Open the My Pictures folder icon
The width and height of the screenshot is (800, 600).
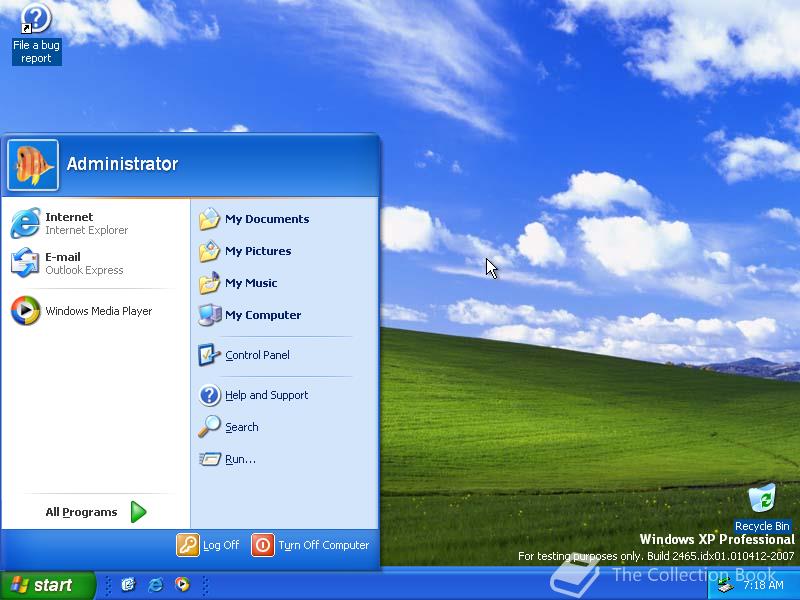pos(209,251)
